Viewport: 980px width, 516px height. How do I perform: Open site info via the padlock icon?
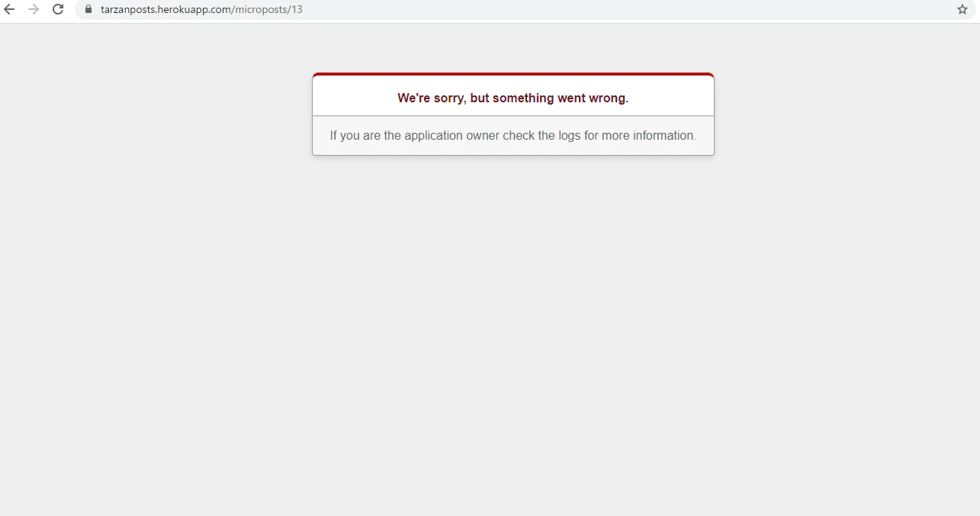point(88,9)
